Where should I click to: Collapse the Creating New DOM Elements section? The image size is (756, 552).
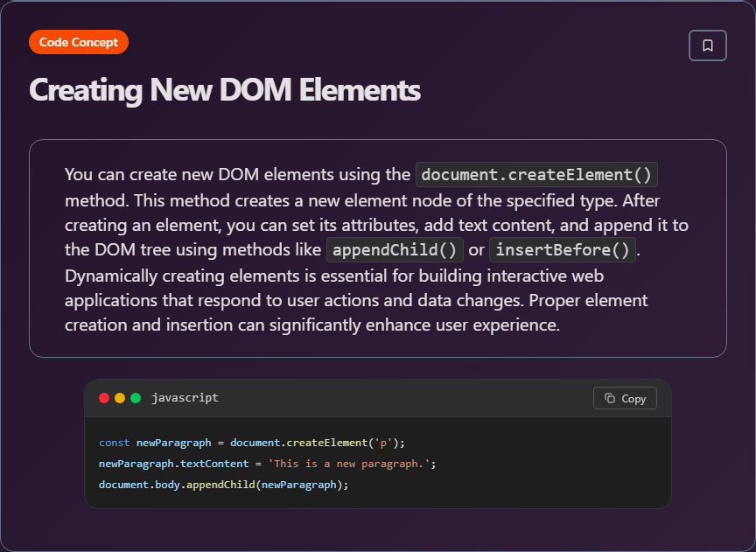coord(225,90)
